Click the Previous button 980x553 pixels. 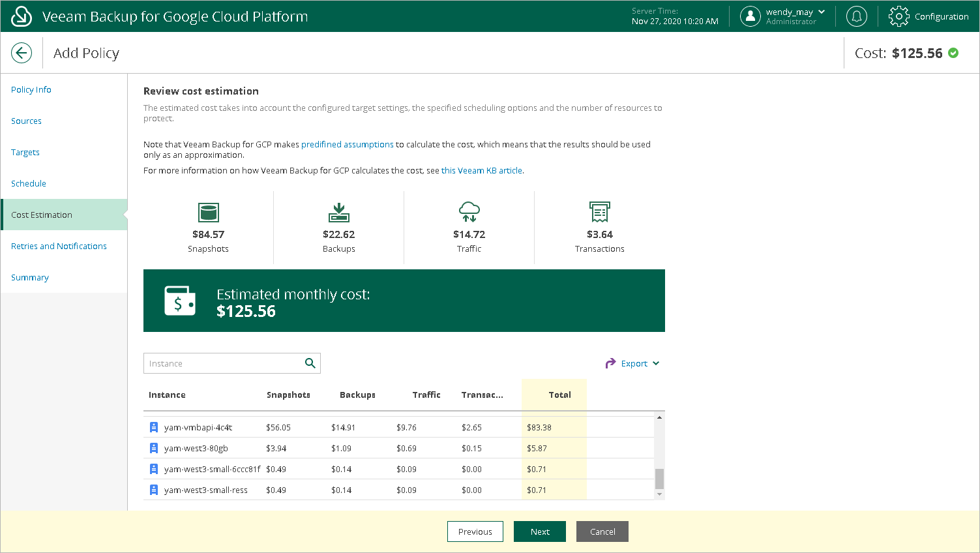click(475, 531)
